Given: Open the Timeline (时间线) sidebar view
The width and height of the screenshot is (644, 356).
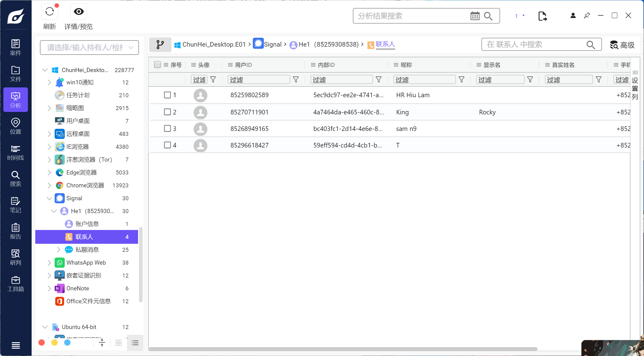Looking at the screenshot, I should pyautogui.click(x=15, y=152).
